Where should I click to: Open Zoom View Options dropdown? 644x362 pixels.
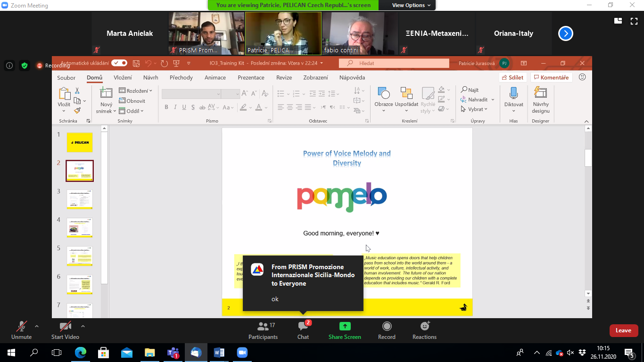click(412, 5)
